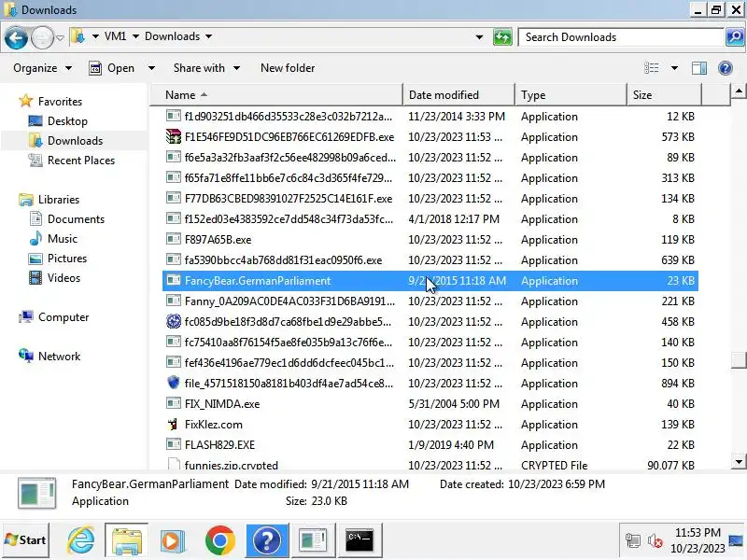Click the Show desktop icon by clock
The width and height of the screenshot is (747, 560).
point(736,540)
